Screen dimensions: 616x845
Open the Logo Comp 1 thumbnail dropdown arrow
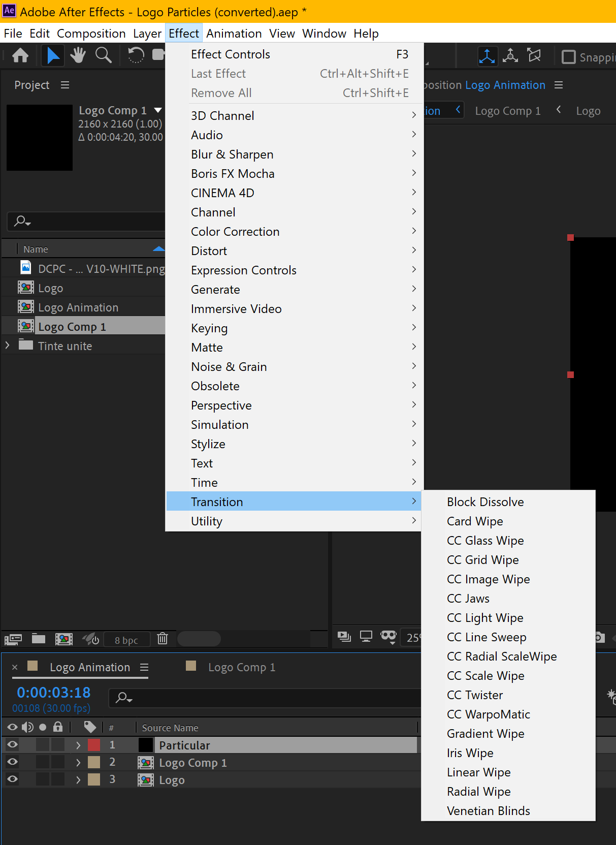pos(158,110)
